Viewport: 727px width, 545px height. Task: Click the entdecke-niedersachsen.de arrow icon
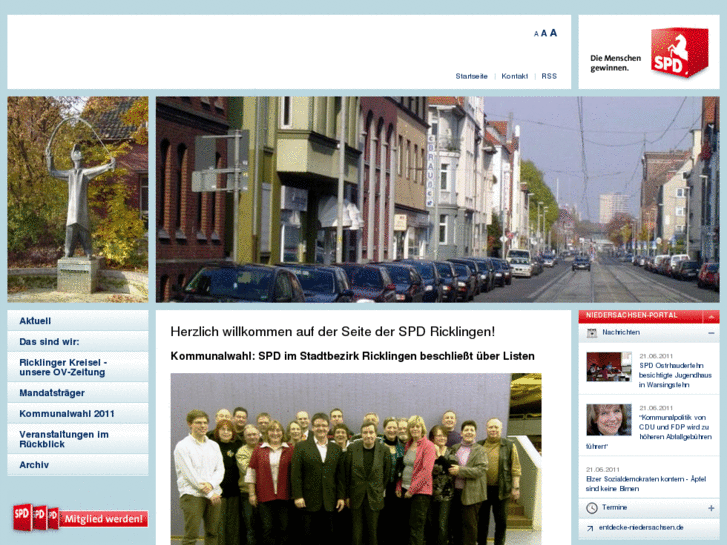[x=590, y=528]
